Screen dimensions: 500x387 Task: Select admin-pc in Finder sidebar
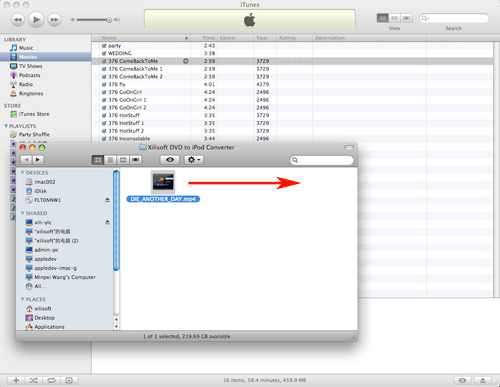pyautogui.click(x=42, y=250)
